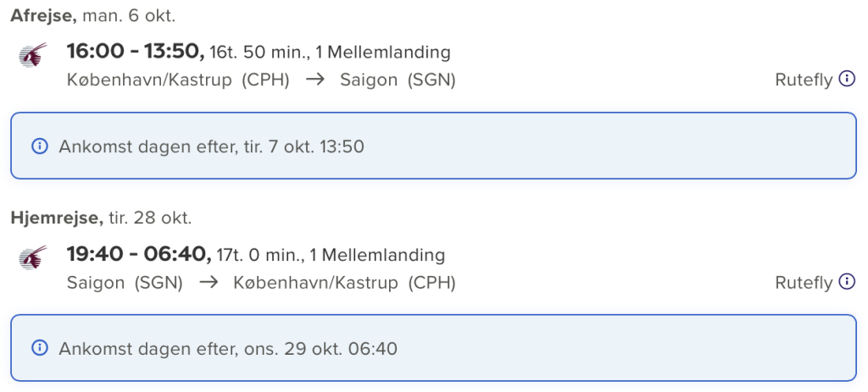Select the Rutefly label on the Afrejse flight

pos(804,80)
